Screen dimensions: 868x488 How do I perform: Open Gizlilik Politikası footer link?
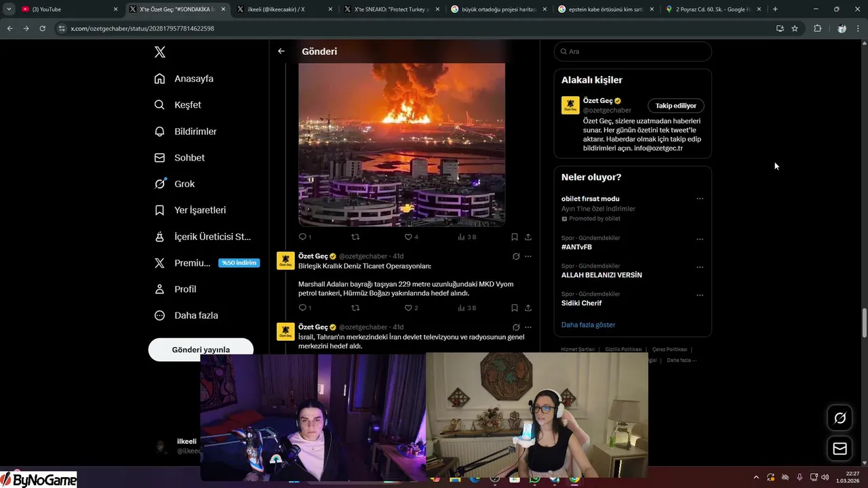tap(623, 349)
